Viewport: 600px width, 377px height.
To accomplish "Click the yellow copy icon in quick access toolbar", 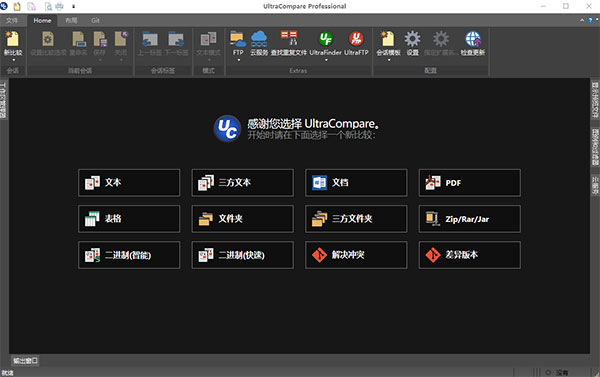I will tap(17, 6).
